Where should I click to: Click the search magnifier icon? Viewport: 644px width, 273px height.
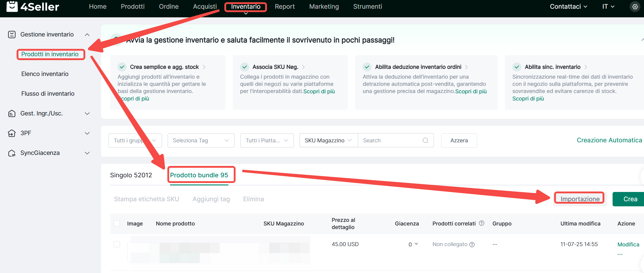point(425,141)
